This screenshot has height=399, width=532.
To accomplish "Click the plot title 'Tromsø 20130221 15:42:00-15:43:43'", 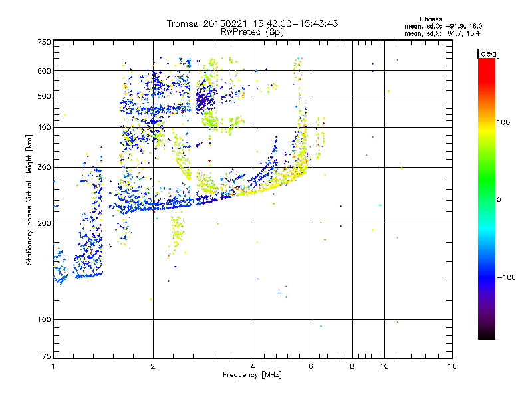I will [252, 23].
